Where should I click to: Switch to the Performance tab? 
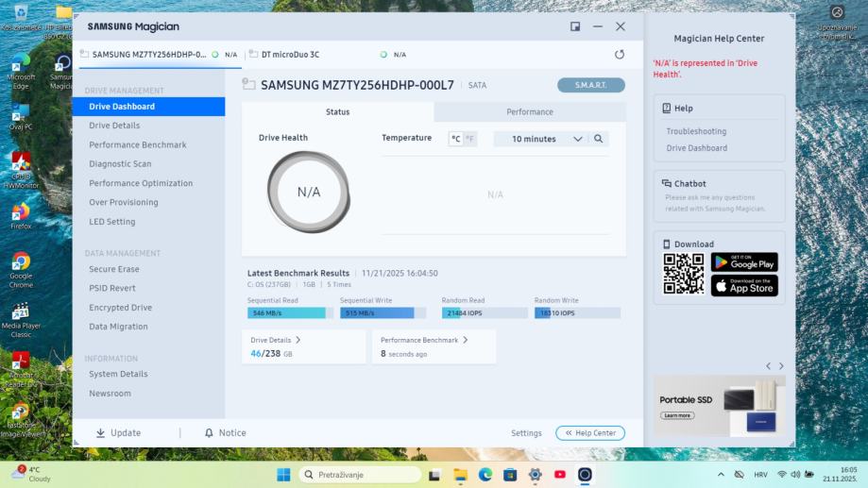tap(530, 111)
